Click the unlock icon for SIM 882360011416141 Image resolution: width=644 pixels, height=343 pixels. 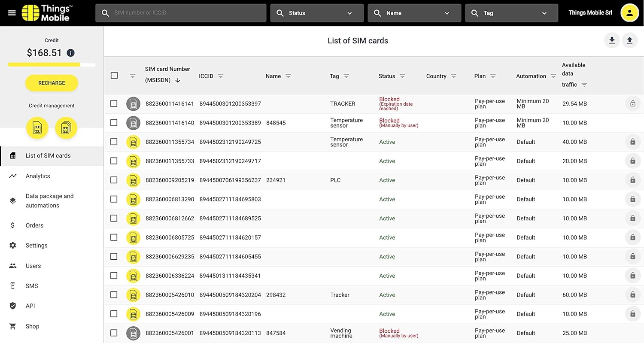point(632,103)
